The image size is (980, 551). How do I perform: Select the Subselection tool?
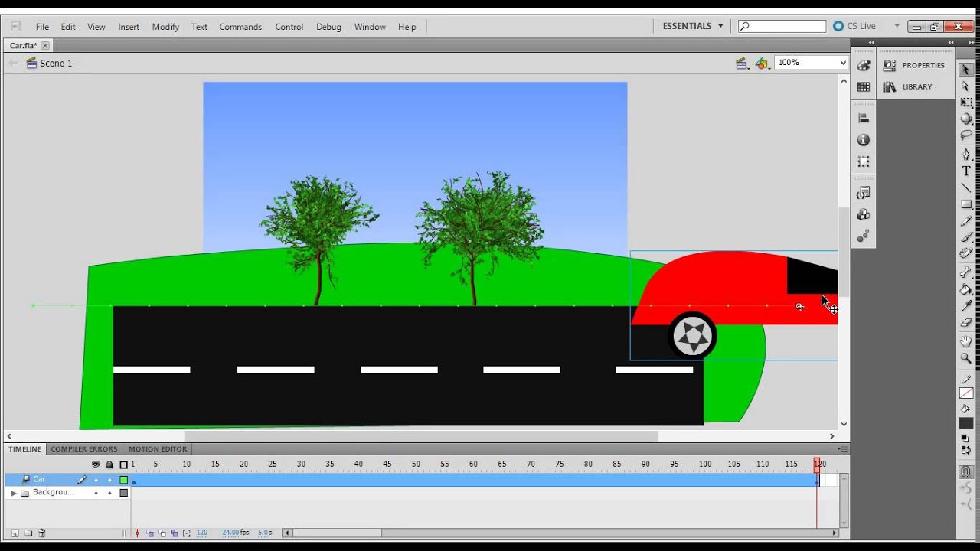(966, 86)
